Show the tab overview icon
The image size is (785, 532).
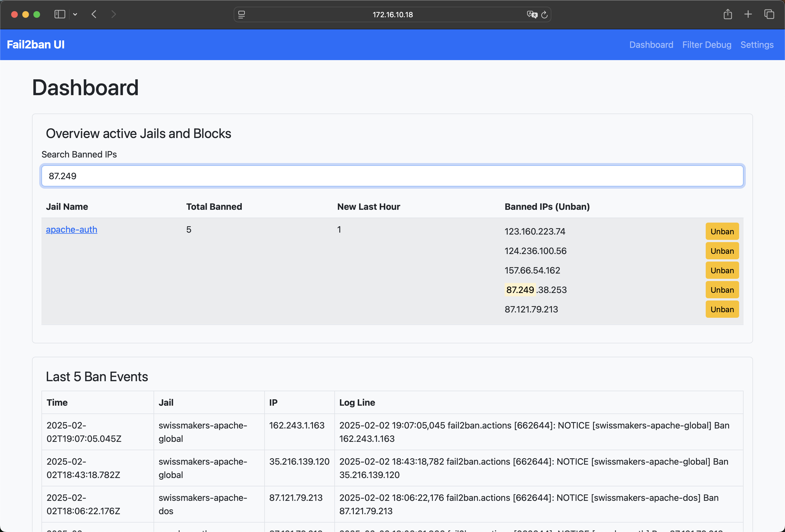[769, 14]
